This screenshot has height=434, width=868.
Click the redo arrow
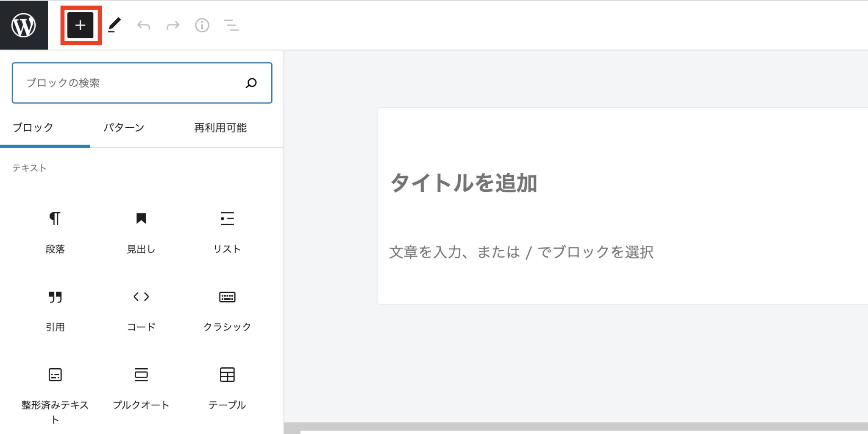173,25
